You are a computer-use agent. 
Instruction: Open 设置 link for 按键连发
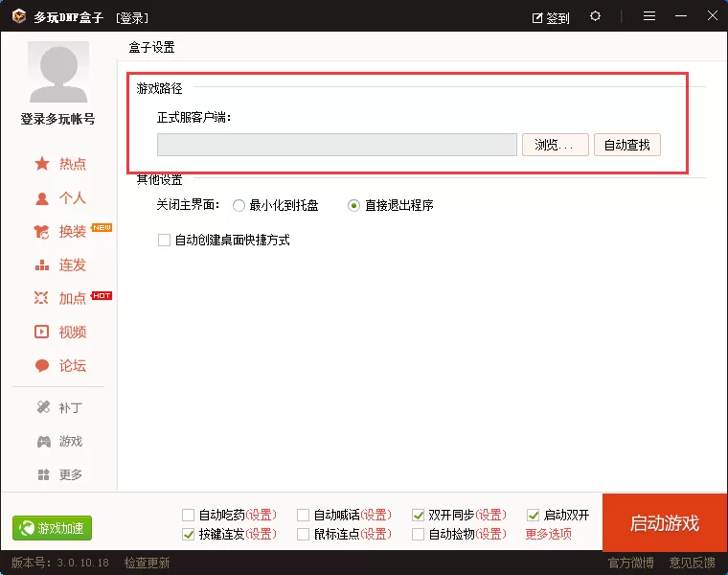[261, 535]
